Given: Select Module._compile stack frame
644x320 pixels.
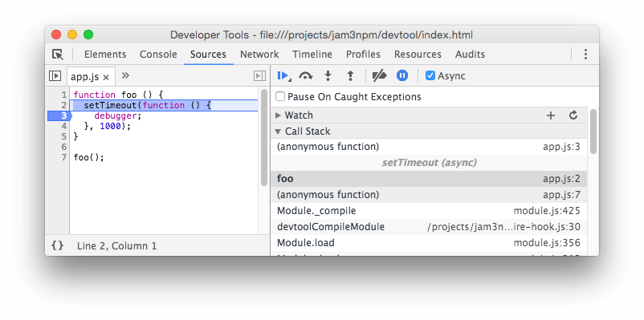Looking at the screenshot, I should [429, 211].
